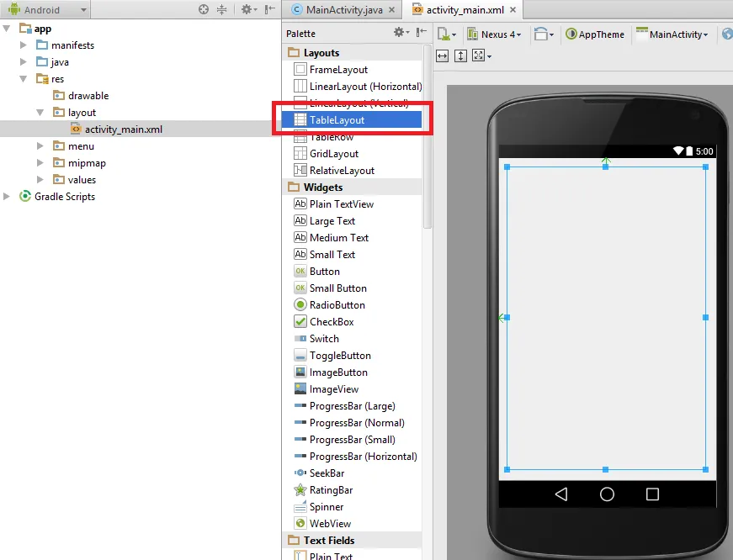
Task: Open the Nexus 4 device dropdown
Action: [x=501, y=34]
